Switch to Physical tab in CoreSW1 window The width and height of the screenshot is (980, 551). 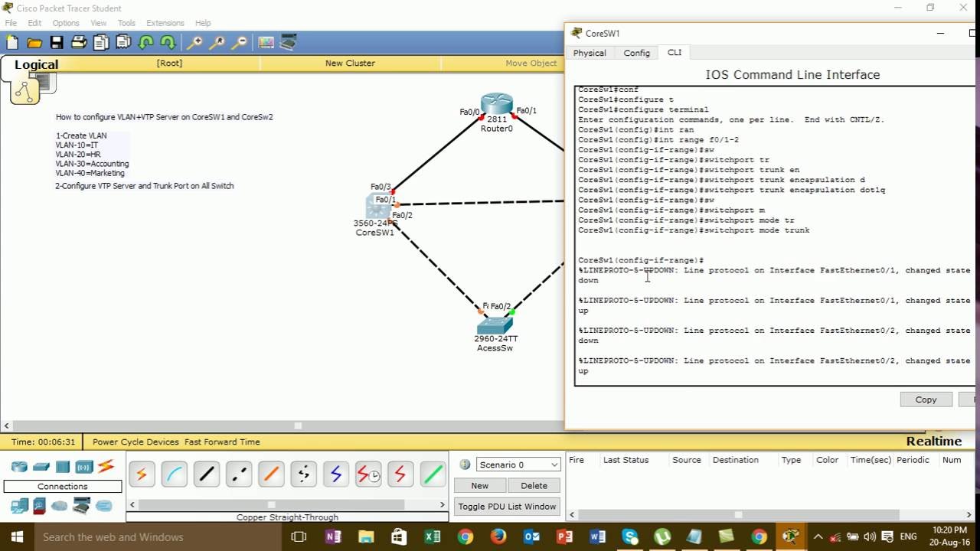590,53
